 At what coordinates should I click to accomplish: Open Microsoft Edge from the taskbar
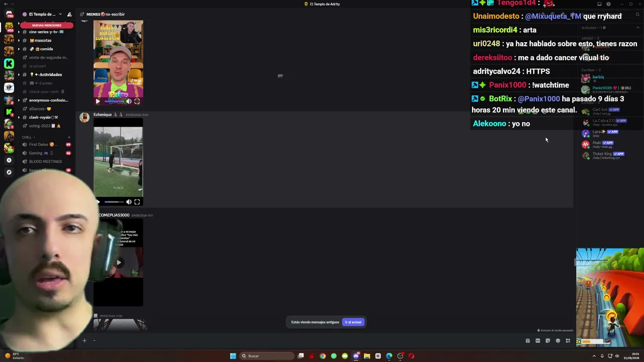click(x=389, y=356)
